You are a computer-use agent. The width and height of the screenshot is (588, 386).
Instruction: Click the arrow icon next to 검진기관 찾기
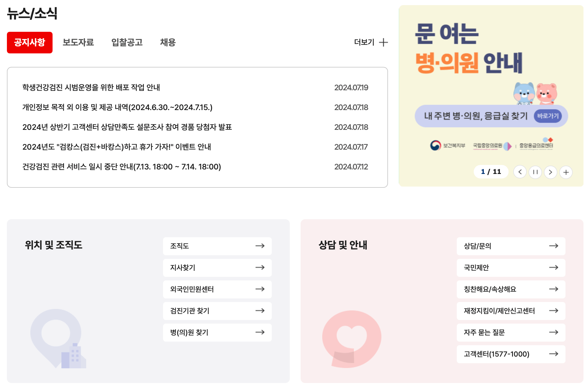[x=260, y=311]
